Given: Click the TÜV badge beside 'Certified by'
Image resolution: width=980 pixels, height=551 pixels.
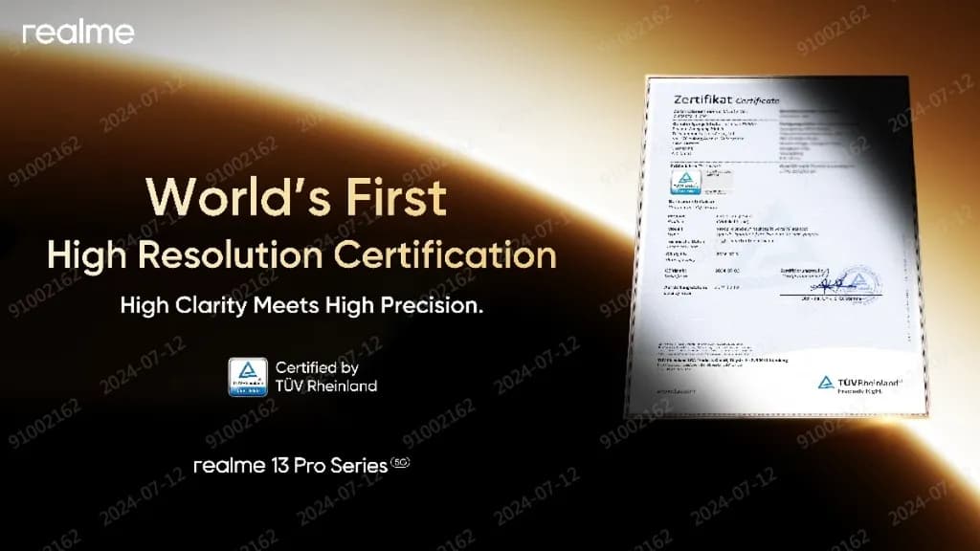Looking at the screenshot, I should click(247, 376).
